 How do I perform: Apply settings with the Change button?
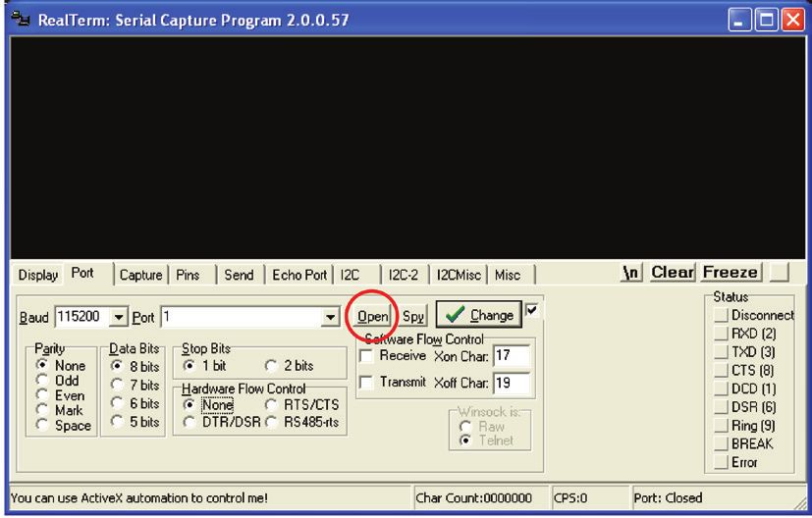click(x=479, y=315)
